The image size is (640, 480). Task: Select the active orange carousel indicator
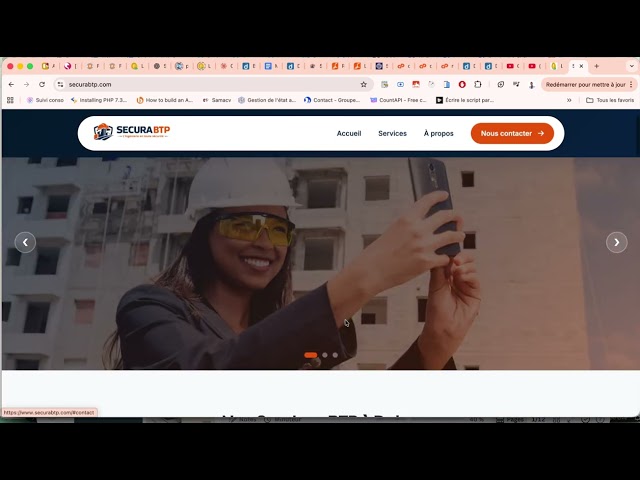311,355
